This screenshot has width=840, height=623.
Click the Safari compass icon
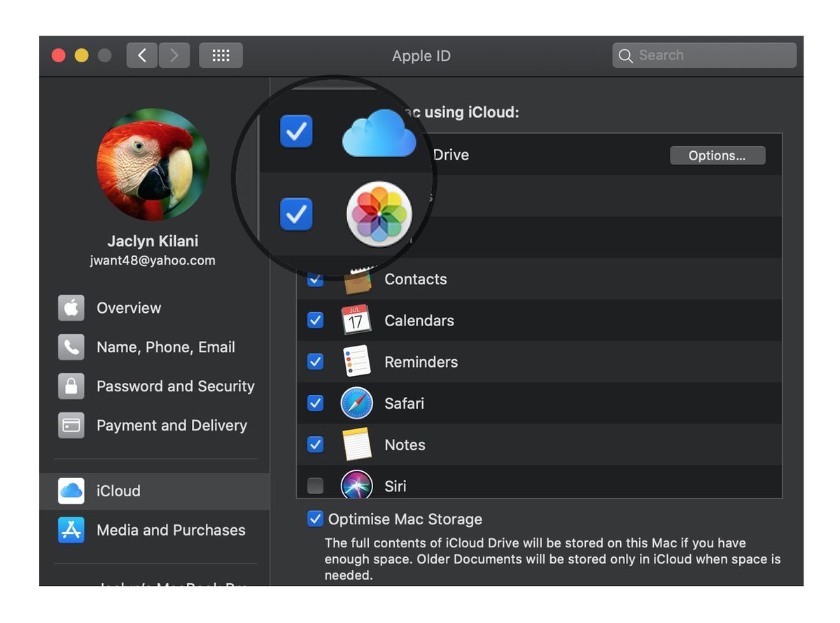pos(357,403)
